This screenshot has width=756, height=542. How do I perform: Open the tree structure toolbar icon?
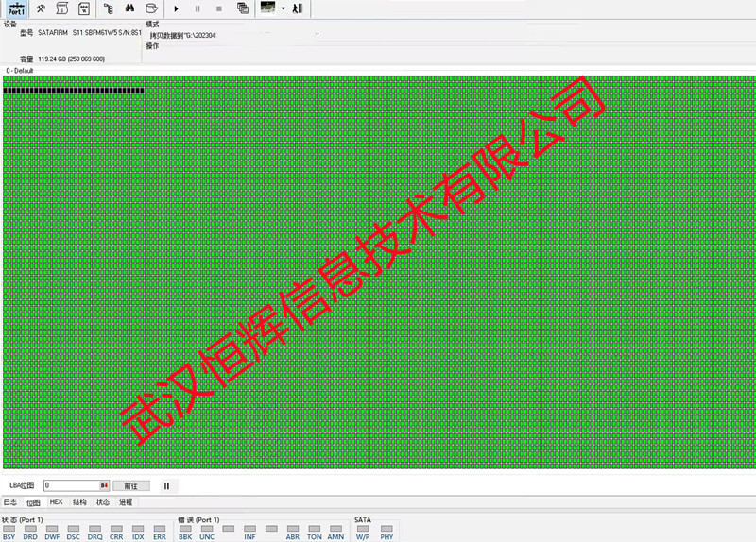tap(109, 8)
